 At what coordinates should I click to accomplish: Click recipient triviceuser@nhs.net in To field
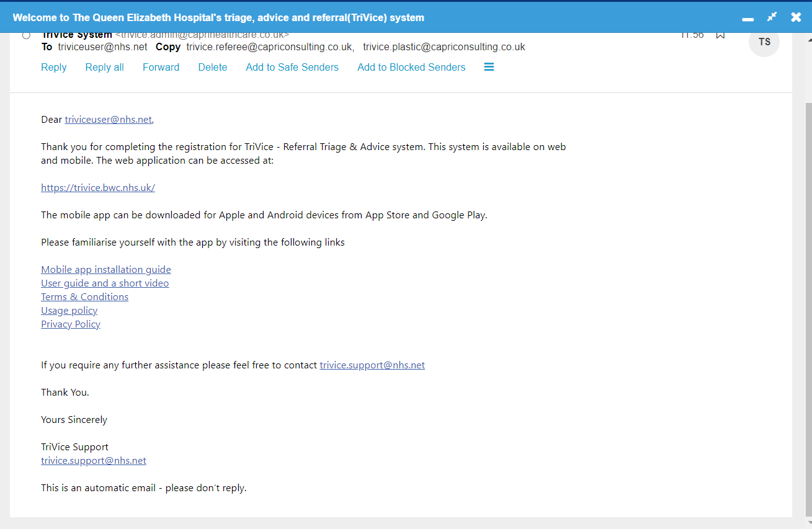(x=103, y=47)
